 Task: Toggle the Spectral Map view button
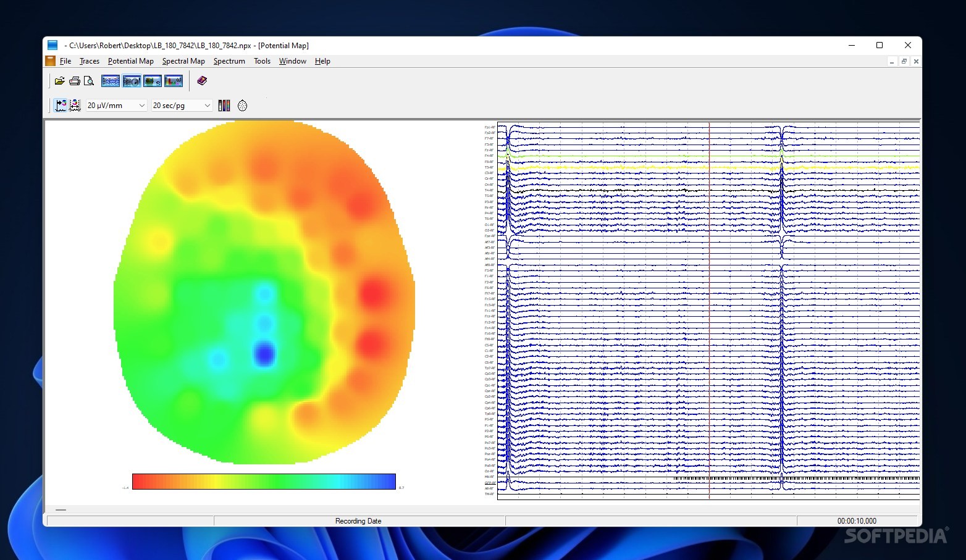[153, 81]
